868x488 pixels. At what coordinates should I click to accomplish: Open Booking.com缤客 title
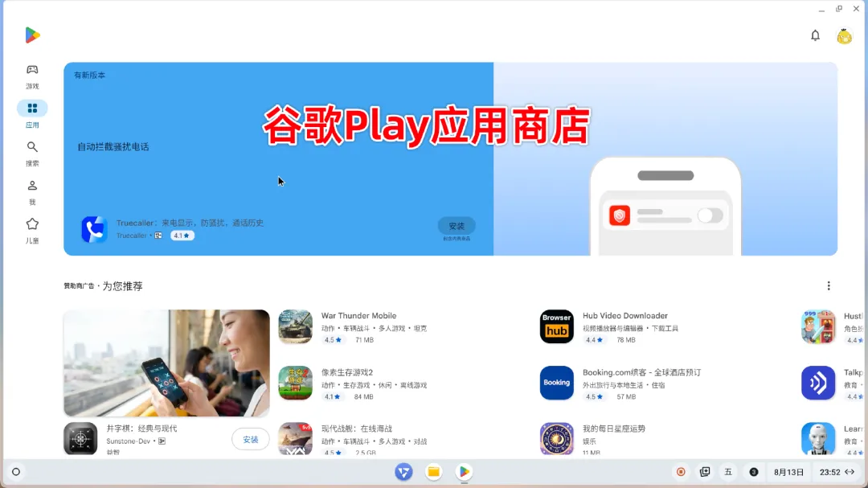point(641,372)
